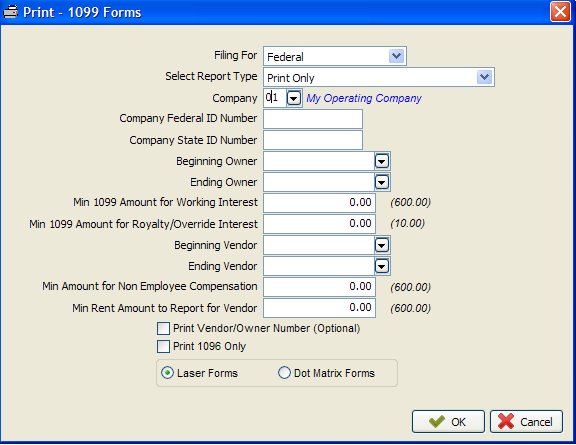This screenshot has width=576, height=445.
Task: Click the Min 1099 Working Interest amount field
Action: (x=319, y=203)
